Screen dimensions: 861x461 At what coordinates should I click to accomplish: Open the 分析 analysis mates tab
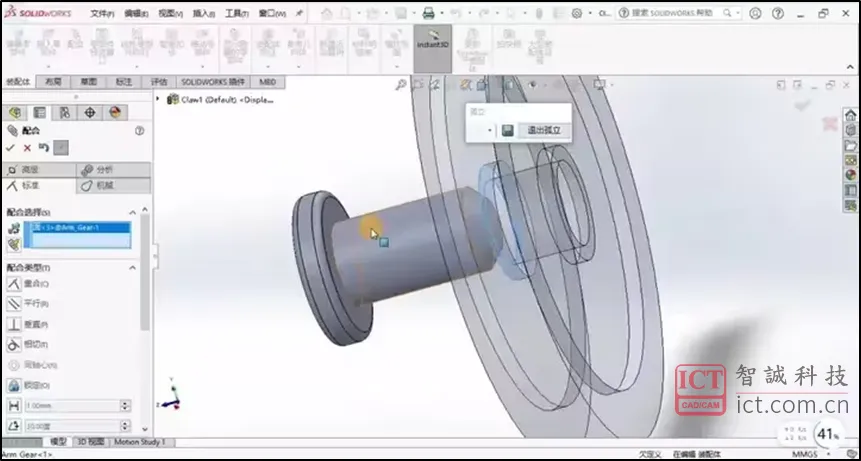point(114,170)
